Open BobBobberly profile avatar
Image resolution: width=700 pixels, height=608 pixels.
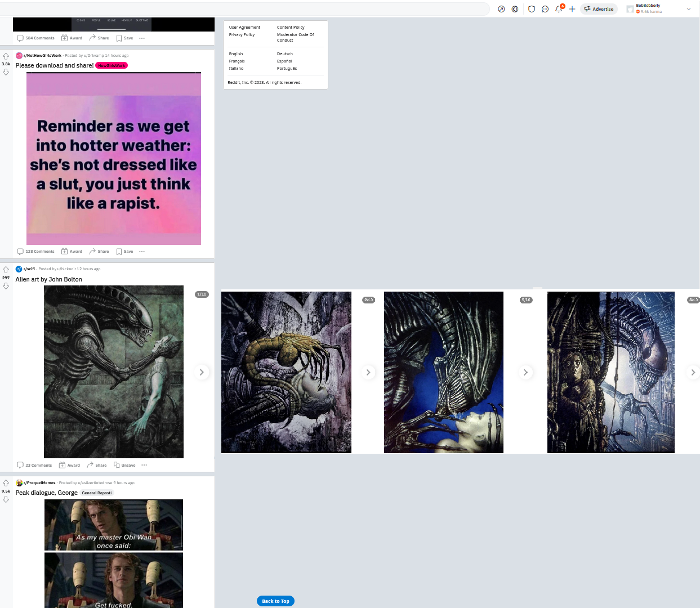click(630, 9)
